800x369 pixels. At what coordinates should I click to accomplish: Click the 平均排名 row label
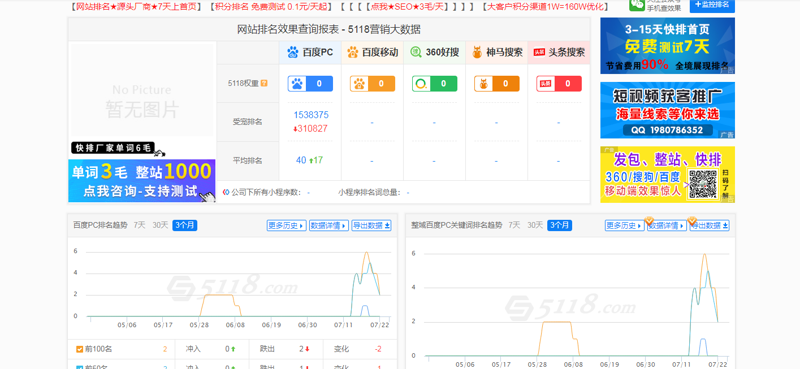pos(247,161)
